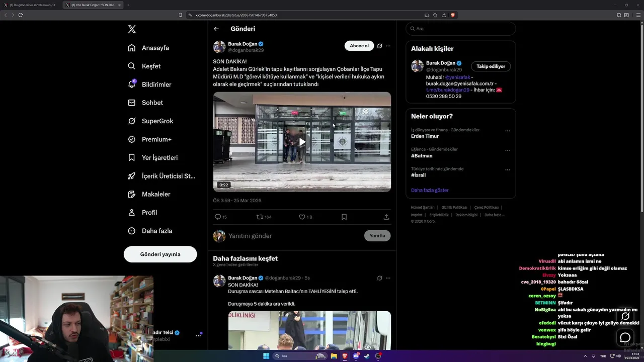Open @doganburak29 handle in second post

(x=283, y=278)
